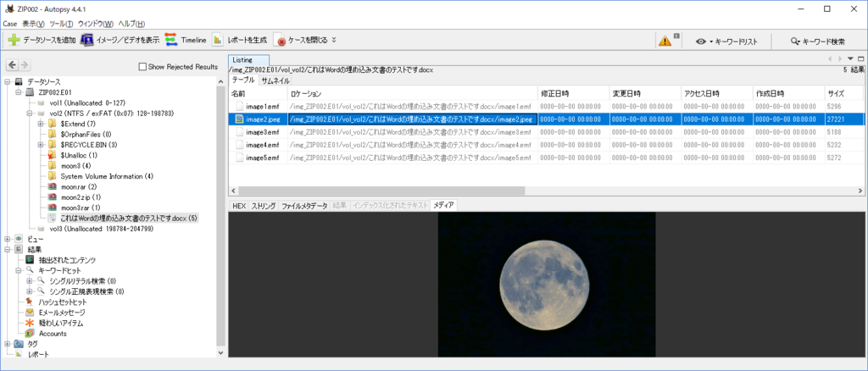Switch to the ファイルメタデータ tab
Screen dimensions: 868x371
click(304, 206)
